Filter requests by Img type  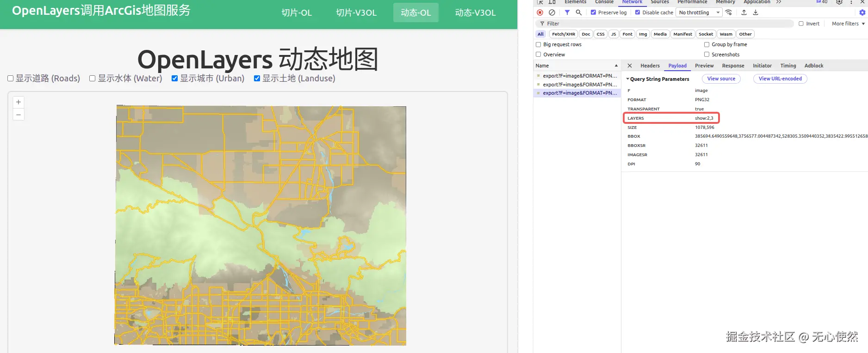[643, 34]
